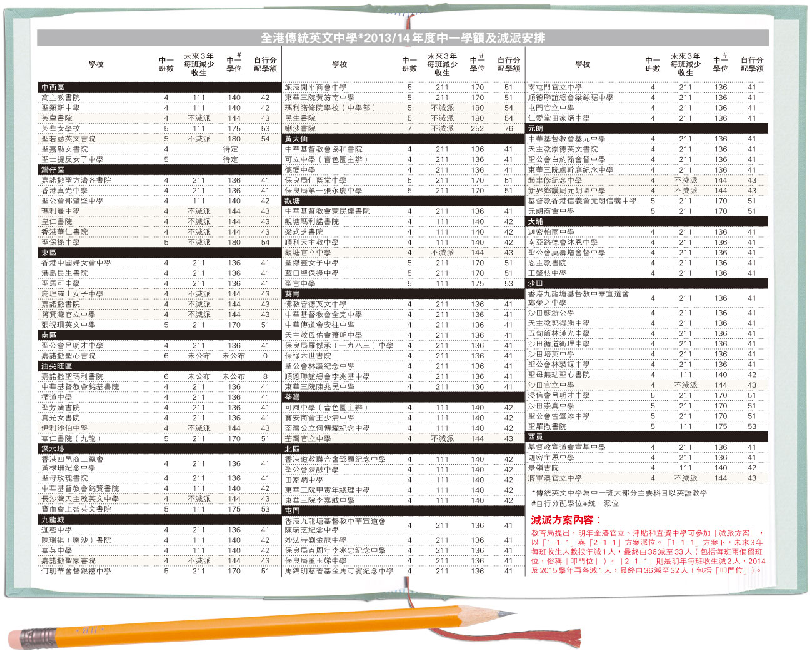The width and height of the screenshot is (812, 651).
Task: Click the school name 聖馬可中學
Action: click(x=61, y=283)
